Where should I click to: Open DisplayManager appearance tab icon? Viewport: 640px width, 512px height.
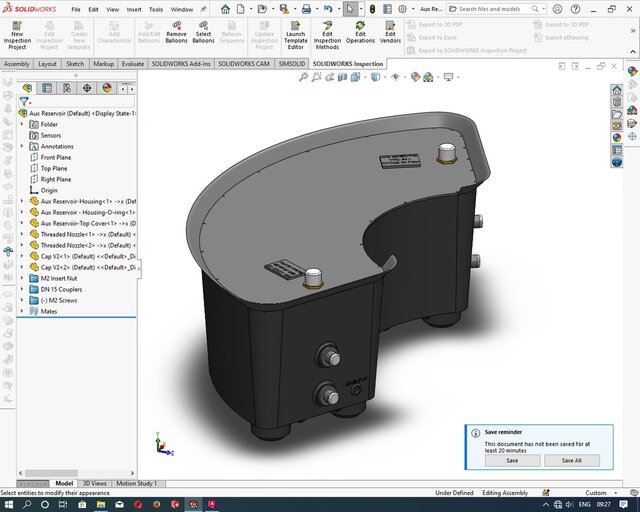[x=107, y=88]
